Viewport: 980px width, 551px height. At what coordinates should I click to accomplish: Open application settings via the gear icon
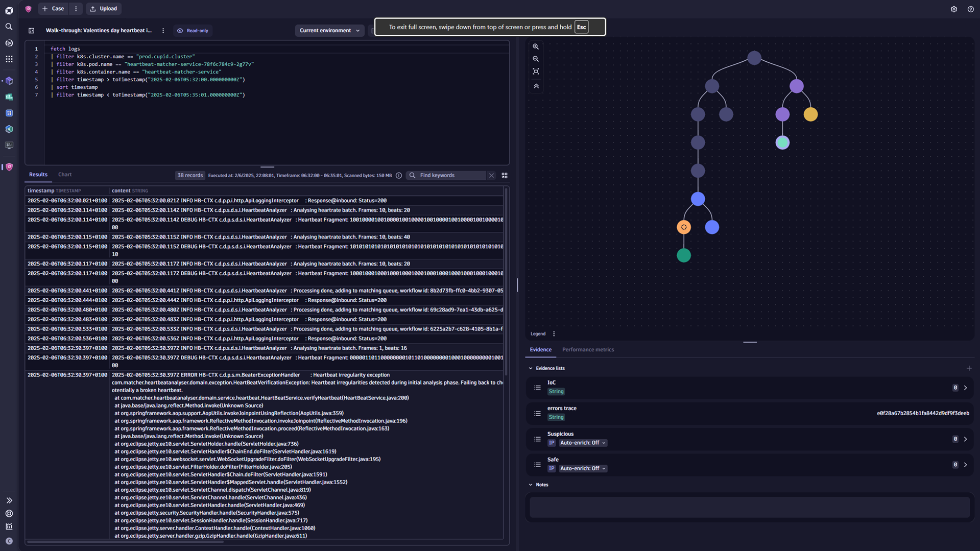tap(953, 9)
